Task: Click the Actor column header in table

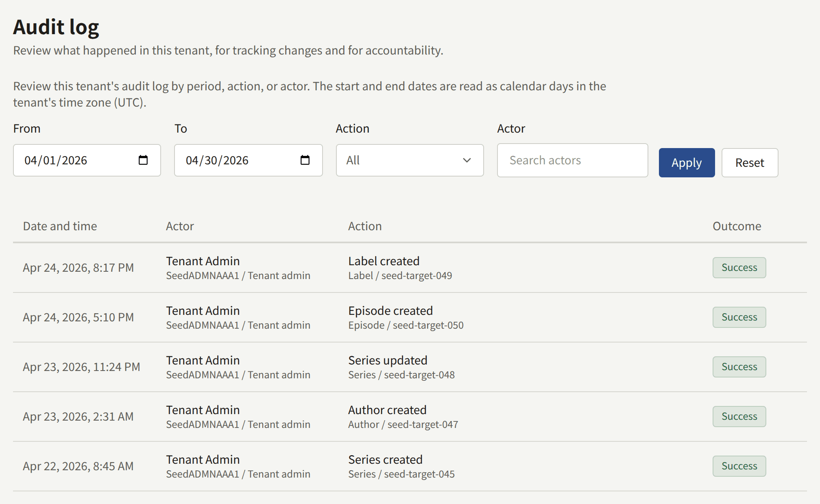Action: (180, 226)
